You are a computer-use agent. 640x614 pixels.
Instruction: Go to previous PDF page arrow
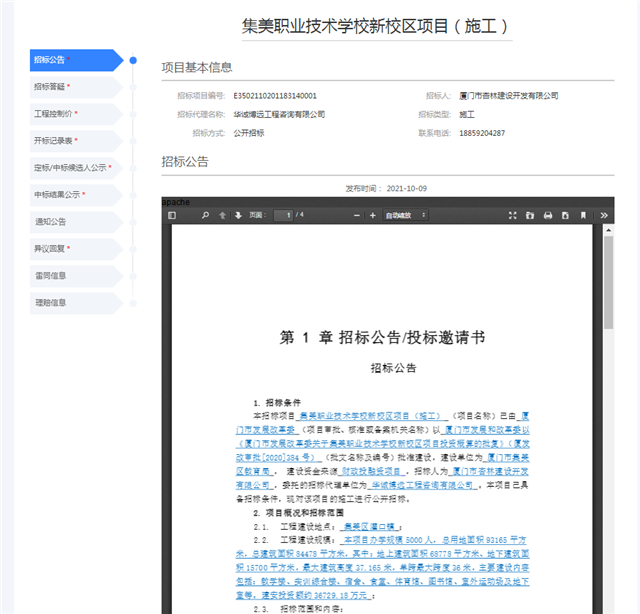click(x=222, y=215)
